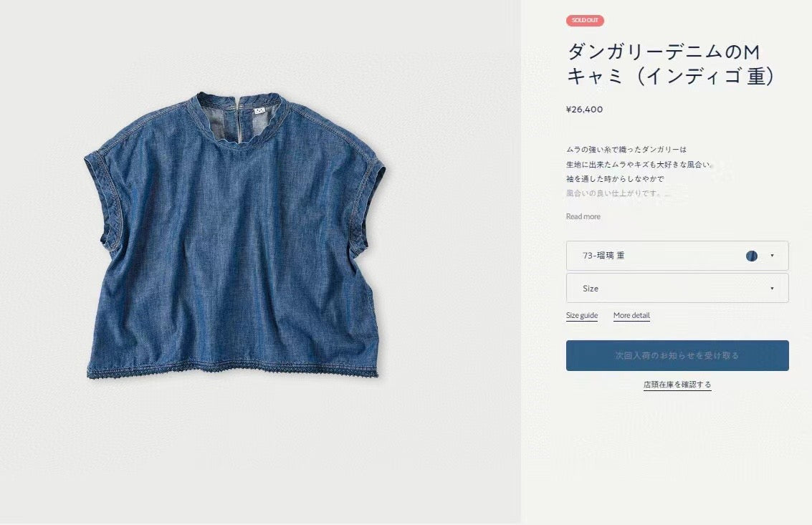Open the Size guide link
Image resolution: width=812 pixels, height=525 pixels.
pyautogui.click(x=581, y=315)
